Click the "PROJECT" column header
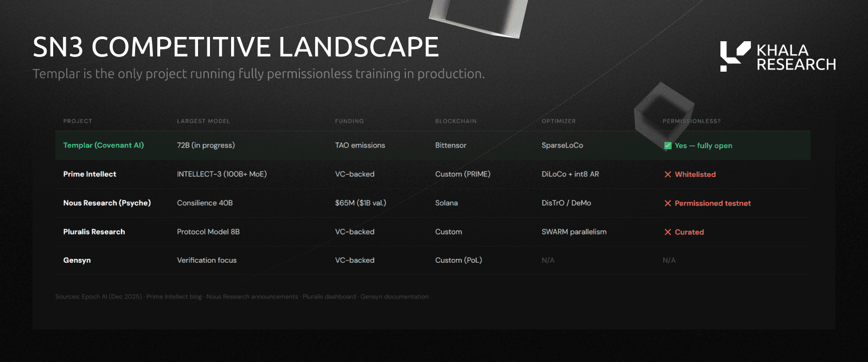Image resolution: width=868 pixels, height=362 pixels. 78,121
